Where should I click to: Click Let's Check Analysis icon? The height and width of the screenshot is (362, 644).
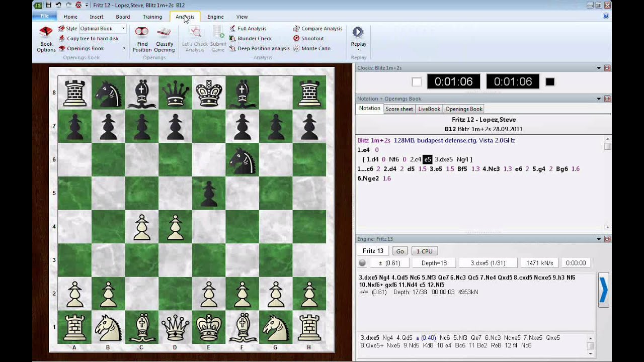(195, 32)
